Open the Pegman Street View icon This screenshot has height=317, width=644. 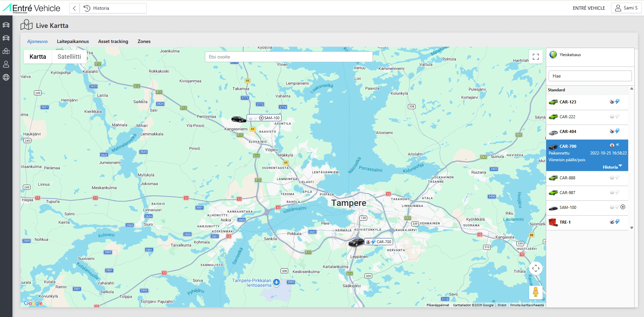536,292
